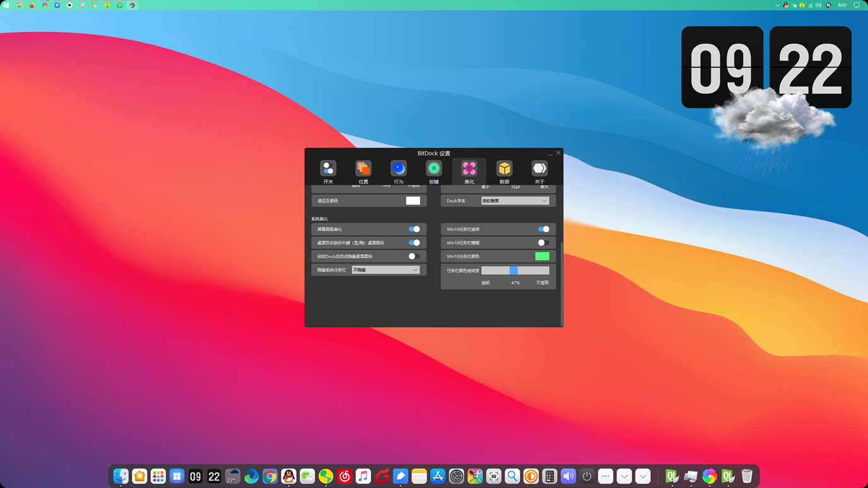The image size is (868, 488).
Task: Open NetEase Cloud Music red icon
Action: (344, 476)
